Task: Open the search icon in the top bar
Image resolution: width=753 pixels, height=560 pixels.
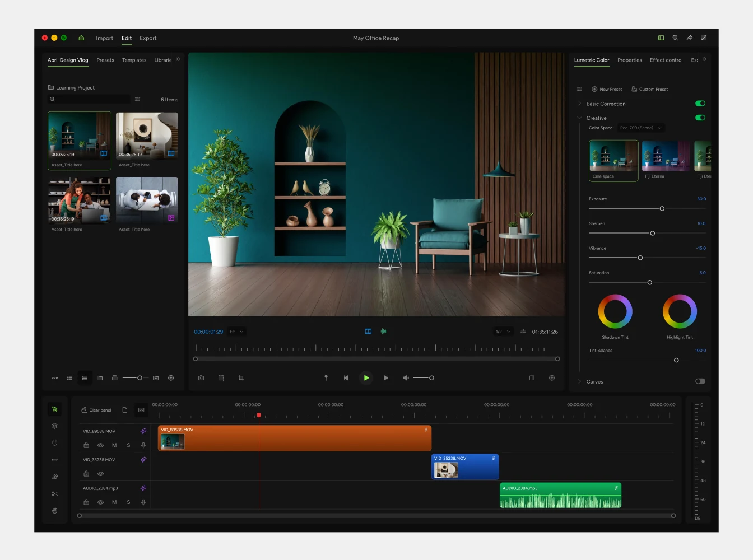Action: pos(675,38)
